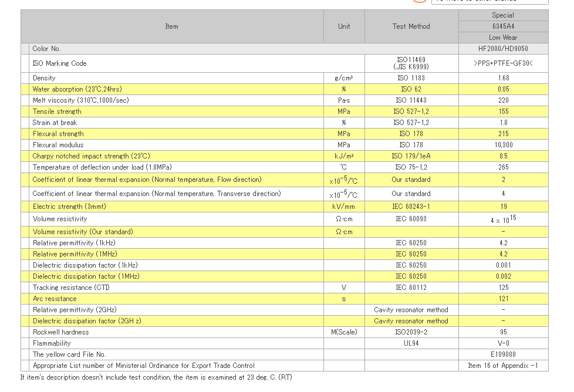574x392 pixels.
Task: Click the test method "IEC 60112"
Action: pos(411,288)
